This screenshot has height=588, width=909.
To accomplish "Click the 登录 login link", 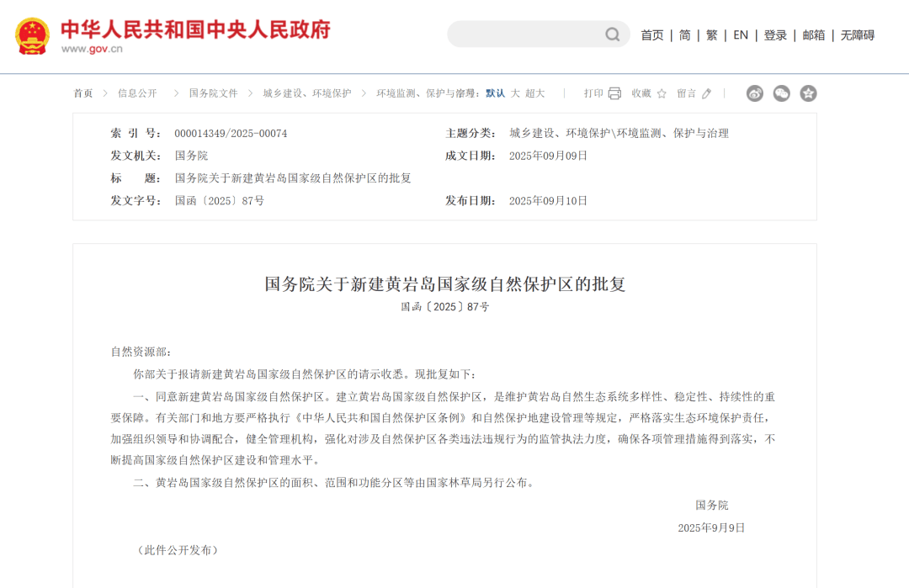I will (775, 34).
